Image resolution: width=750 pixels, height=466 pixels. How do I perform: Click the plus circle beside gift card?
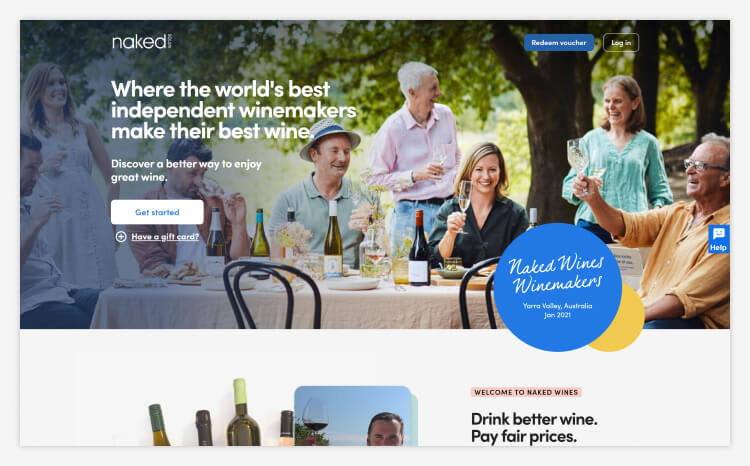point(121,236)
